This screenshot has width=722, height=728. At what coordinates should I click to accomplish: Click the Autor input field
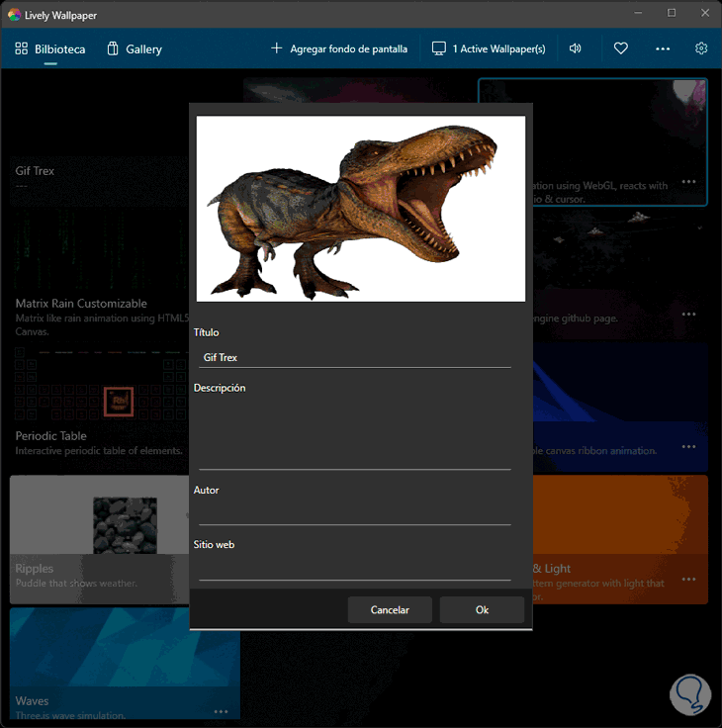pyautogui.click(x=355, y=514)
